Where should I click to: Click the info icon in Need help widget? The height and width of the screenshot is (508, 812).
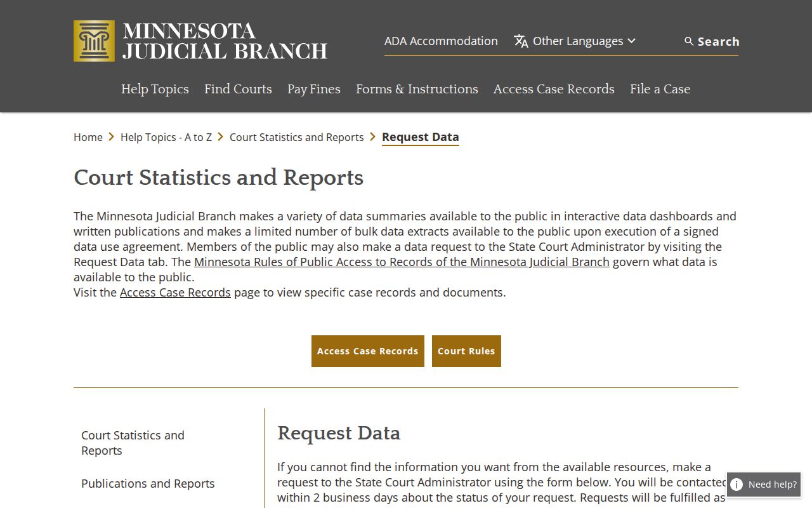[x=737, y=485]
